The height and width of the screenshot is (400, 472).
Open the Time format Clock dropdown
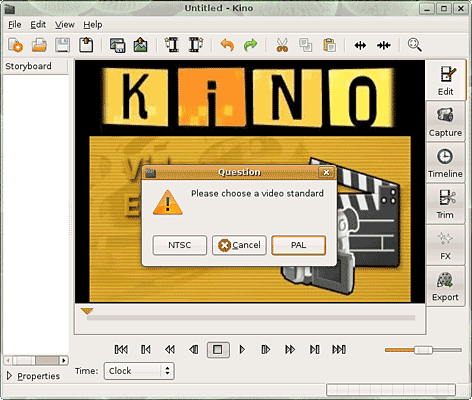tap(139, 371)
